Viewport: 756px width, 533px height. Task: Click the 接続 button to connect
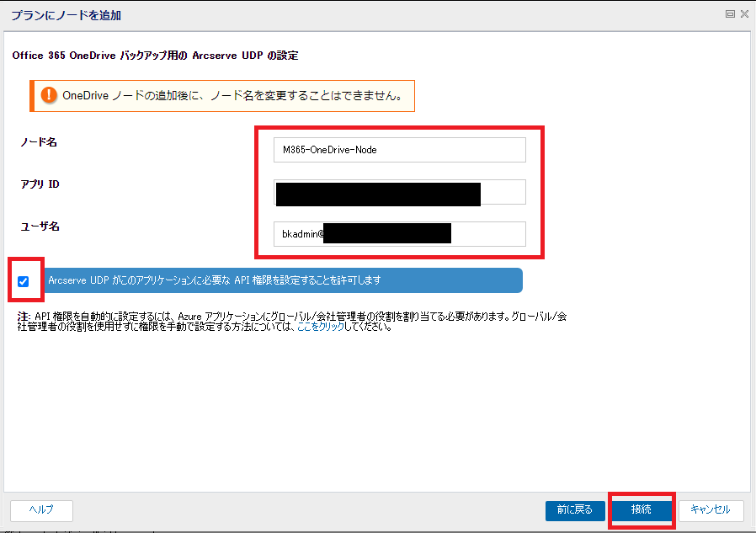tap(642, 510)
